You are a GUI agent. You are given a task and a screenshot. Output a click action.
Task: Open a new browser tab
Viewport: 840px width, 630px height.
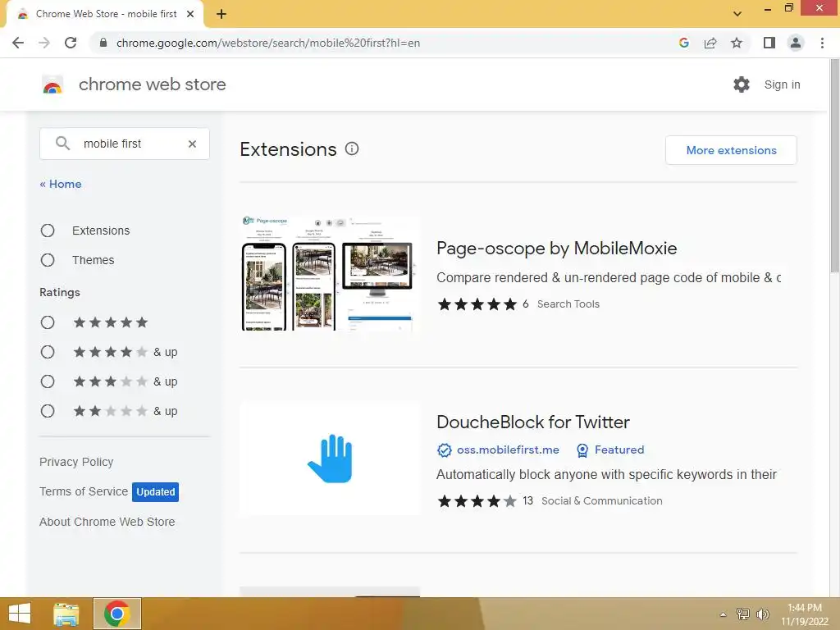[x=221, y=14]
